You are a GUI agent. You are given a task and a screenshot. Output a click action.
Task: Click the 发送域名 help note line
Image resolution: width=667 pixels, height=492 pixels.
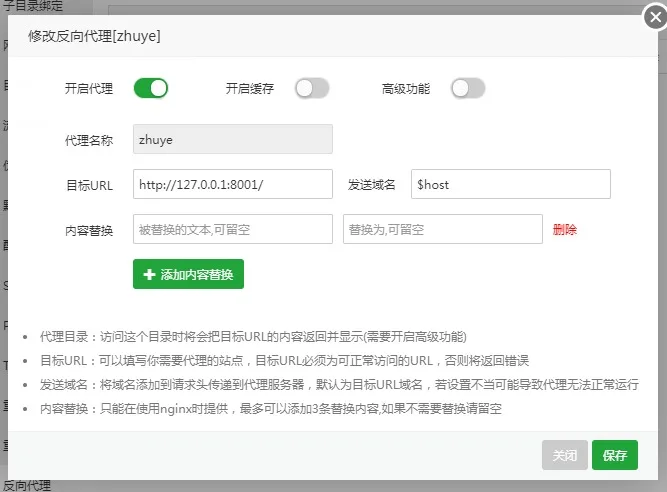coord(339,384)
